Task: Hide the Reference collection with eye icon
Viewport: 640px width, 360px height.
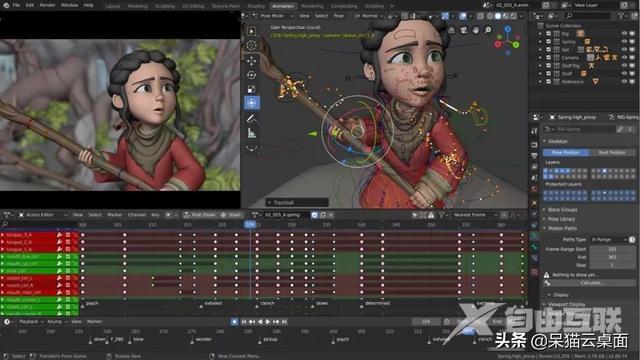Action: pos(624,82)
